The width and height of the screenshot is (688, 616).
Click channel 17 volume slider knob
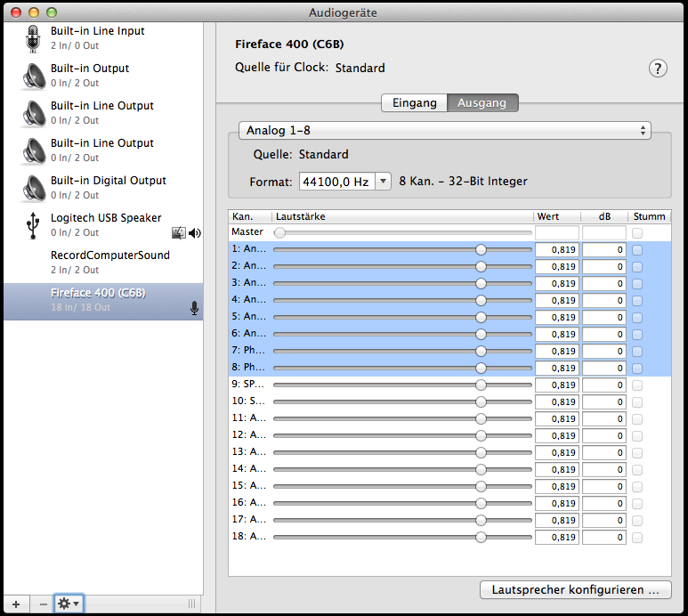point(481,521)
